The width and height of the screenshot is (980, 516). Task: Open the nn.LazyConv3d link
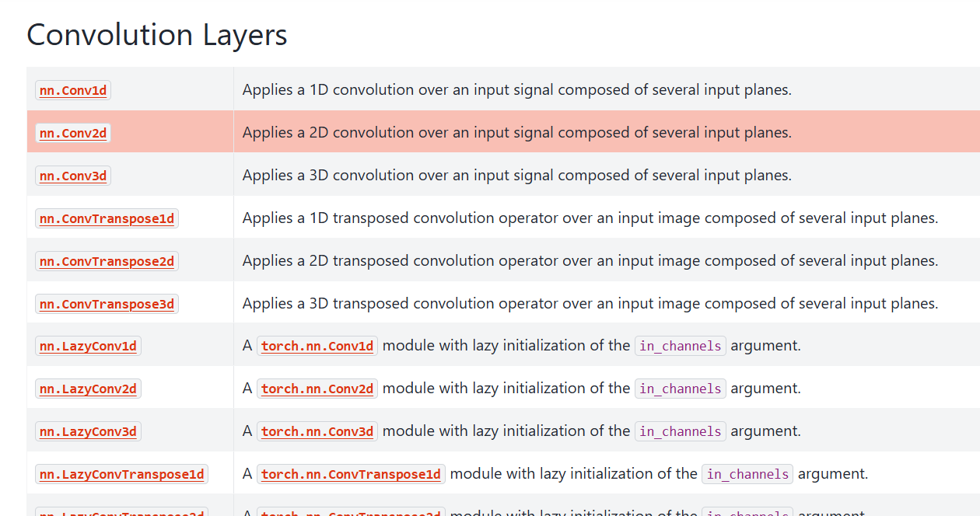click(x=88, y=431)
